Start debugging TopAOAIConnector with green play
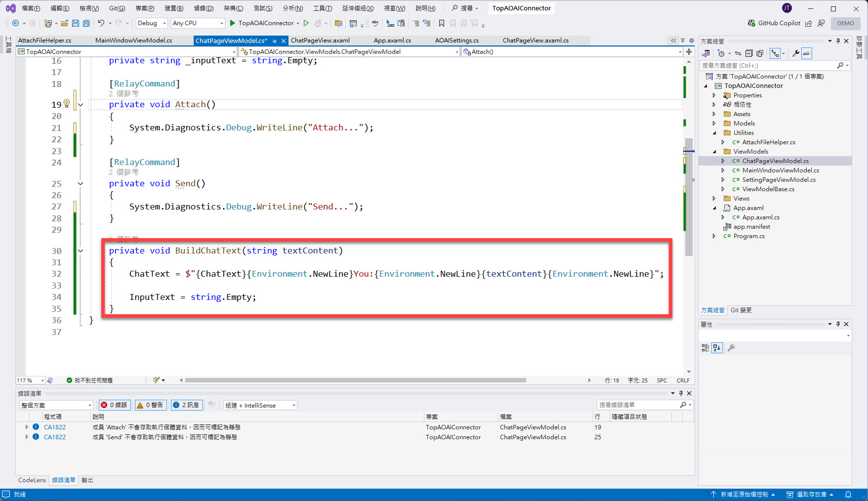868x501 pixels. (x=232, y=23)
